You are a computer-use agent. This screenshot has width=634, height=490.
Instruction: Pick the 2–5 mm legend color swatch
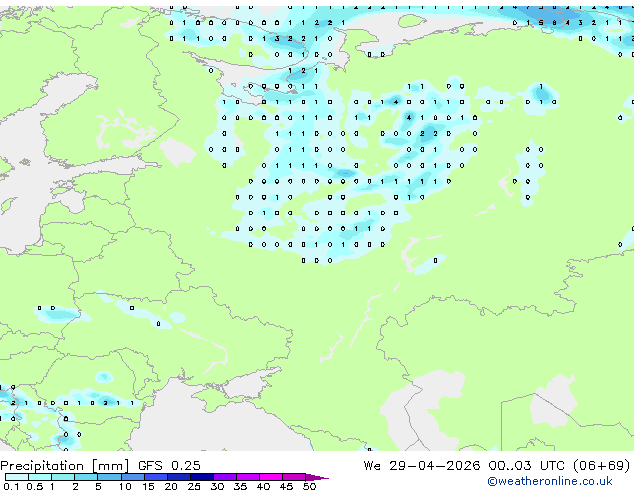pos(86,477)
